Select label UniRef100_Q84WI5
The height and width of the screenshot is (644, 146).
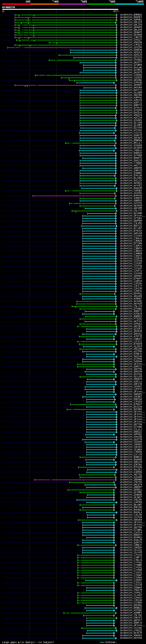pos(131,32)
